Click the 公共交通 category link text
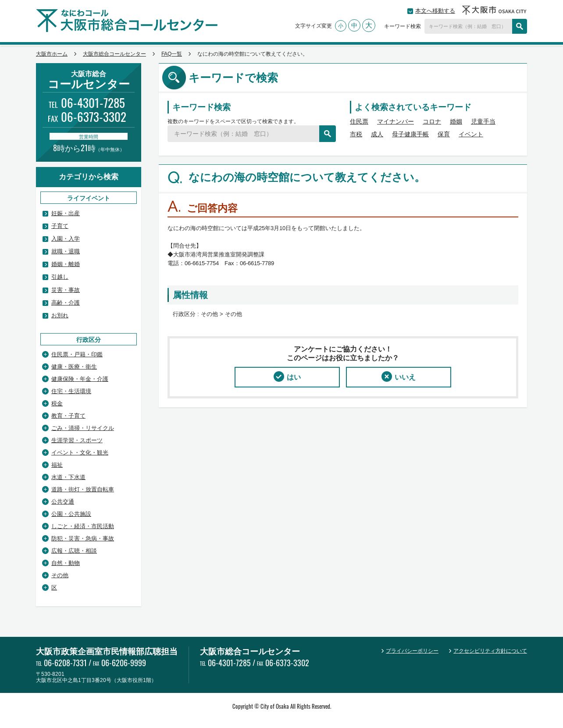The width and height of the screenshot is (563, 728). pos(63,502)
